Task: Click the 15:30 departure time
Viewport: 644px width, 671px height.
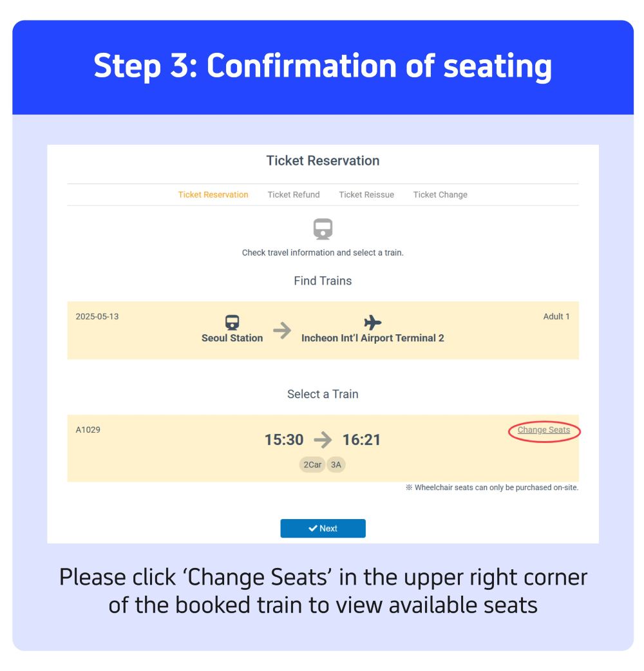Action: click(x=283, y=439)
